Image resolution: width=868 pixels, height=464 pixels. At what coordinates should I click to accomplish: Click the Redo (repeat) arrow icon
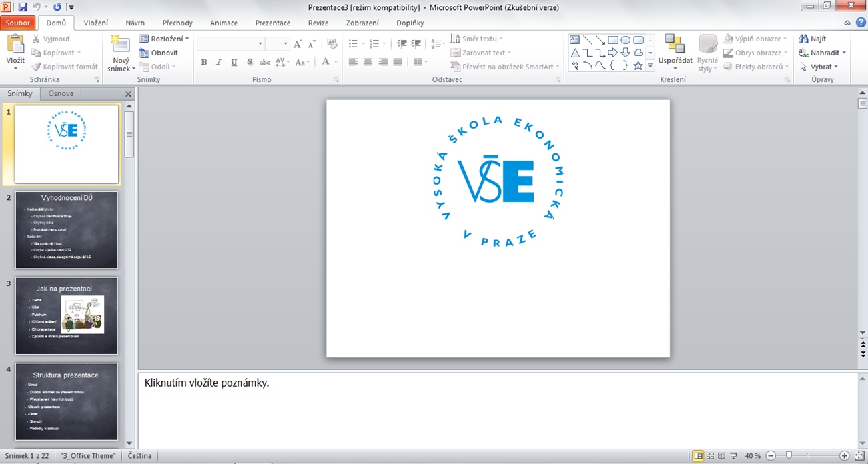point(57,7)
